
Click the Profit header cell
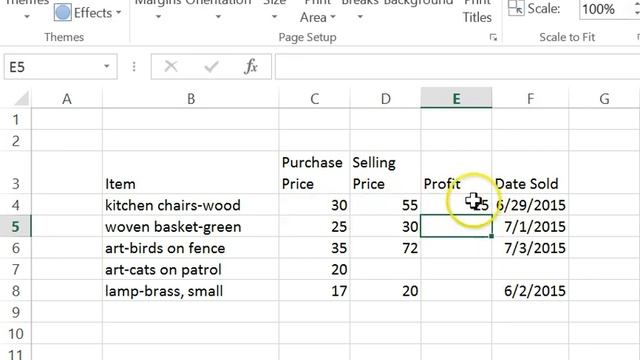(x=456, y=173)
